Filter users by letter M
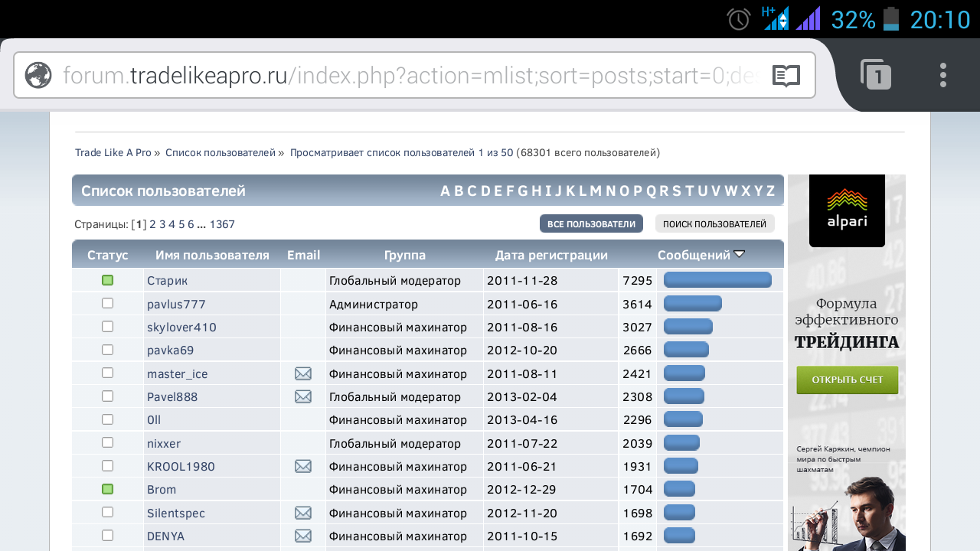Image resolution: width=980 pixels, height=551 pixels. click(x=595, y=191)
